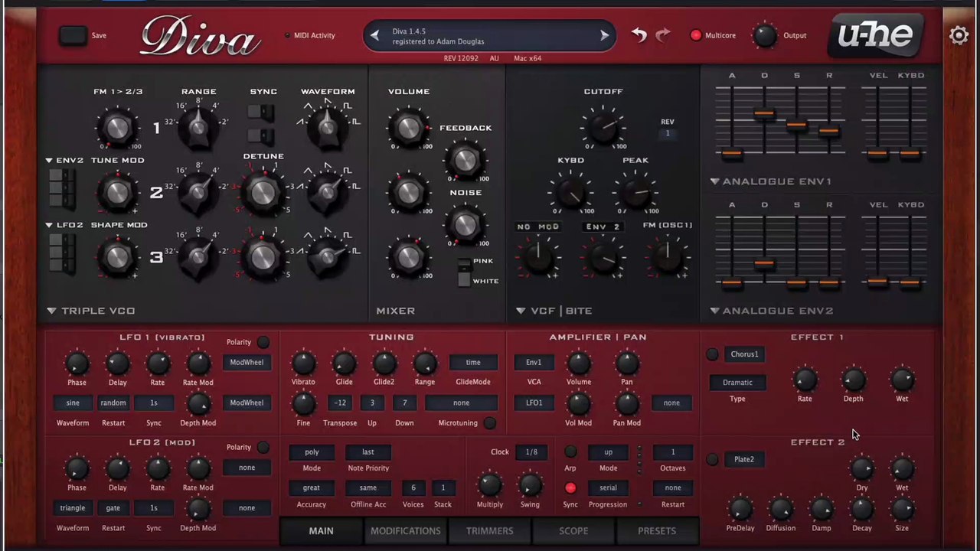The height and width of the screenshot is (551, 980).
Task: Click the filter REV 1 button
Action: (668, 133)
